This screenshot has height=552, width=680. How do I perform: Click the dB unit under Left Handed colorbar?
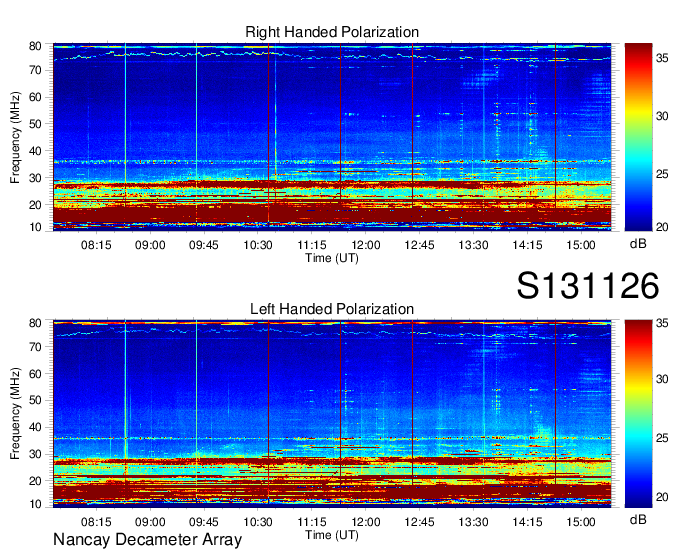pos(638,519)
